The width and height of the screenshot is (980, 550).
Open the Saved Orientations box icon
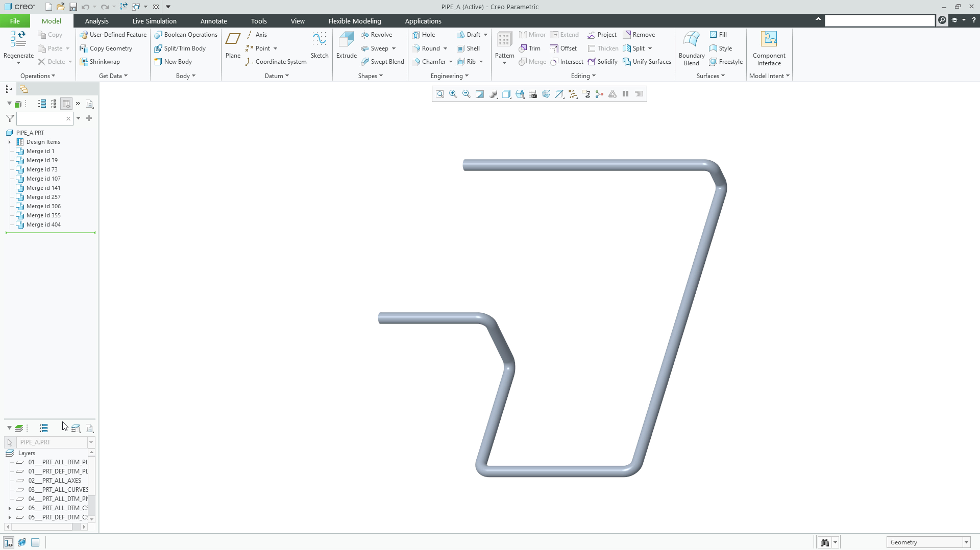520,94
